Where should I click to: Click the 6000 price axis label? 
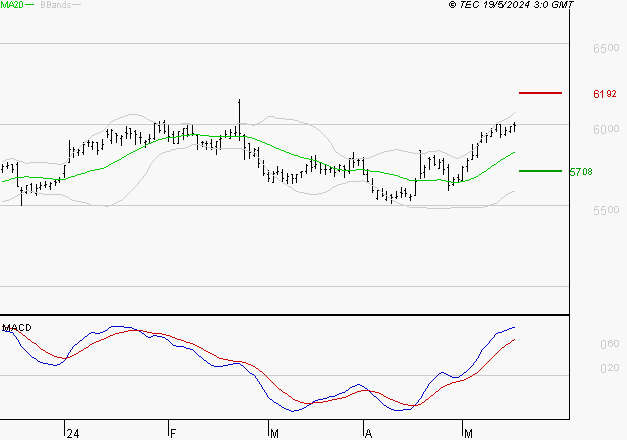[x=606, y=129]
